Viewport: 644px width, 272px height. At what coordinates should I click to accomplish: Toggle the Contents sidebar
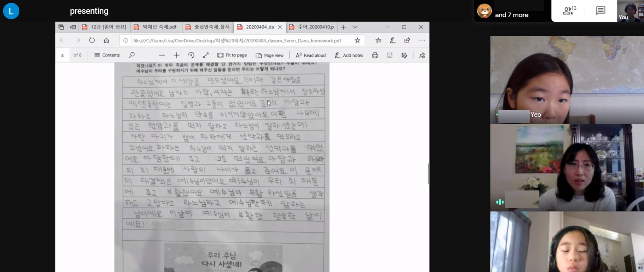tap(107, 55)
